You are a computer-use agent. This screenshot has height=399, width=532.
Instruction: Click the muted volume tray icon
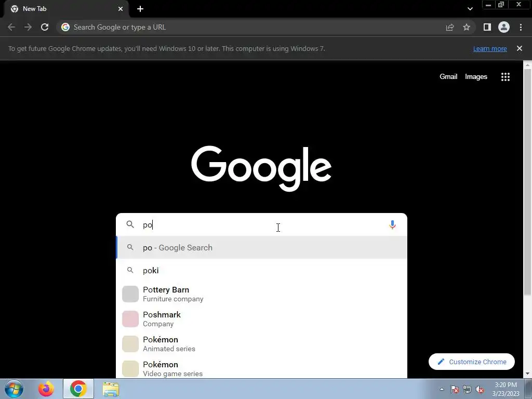(x=480, y=389)
